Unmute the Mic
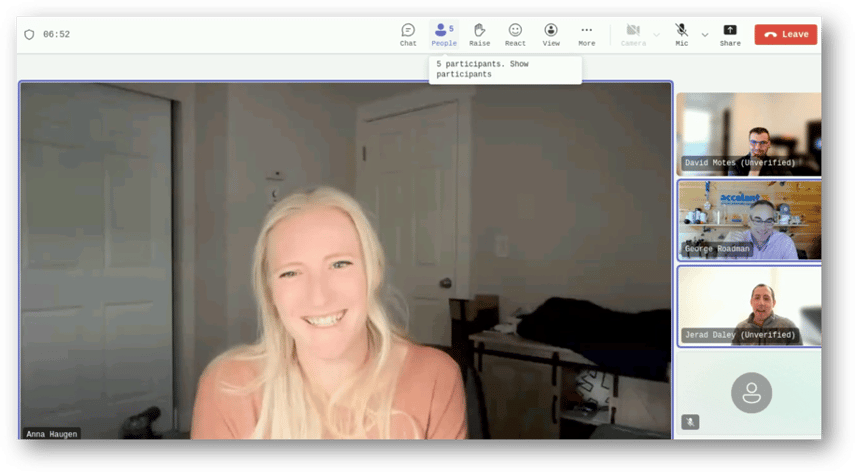 tap(682, 35)
